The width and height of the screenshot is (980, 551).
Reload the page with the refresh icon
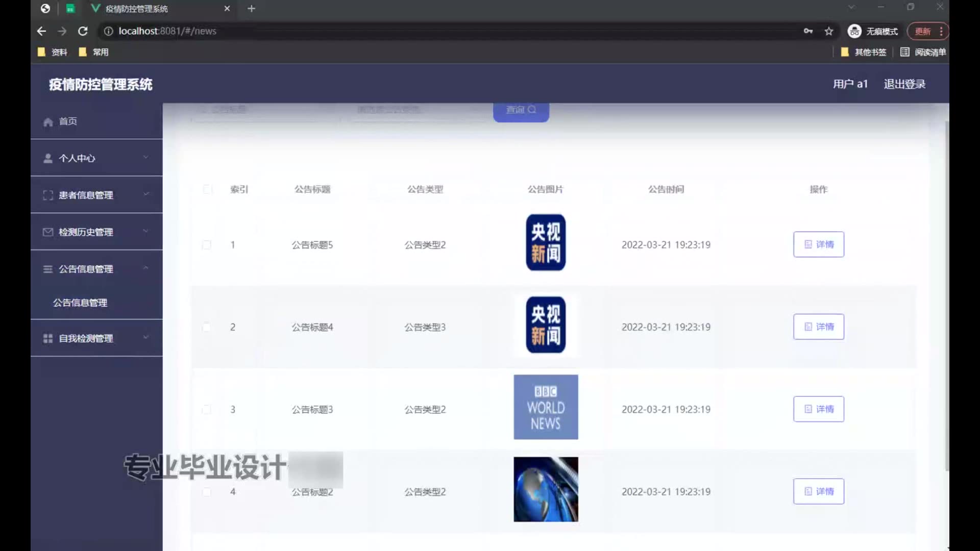[83, 31]
